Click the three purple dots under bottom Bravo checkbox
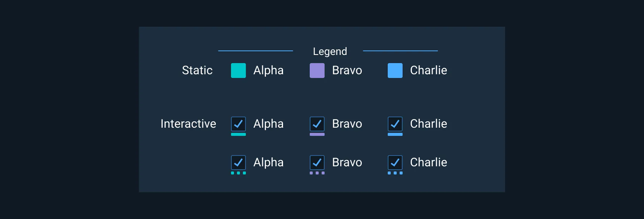Screen dimensions: 644x219 click(317, 173)
